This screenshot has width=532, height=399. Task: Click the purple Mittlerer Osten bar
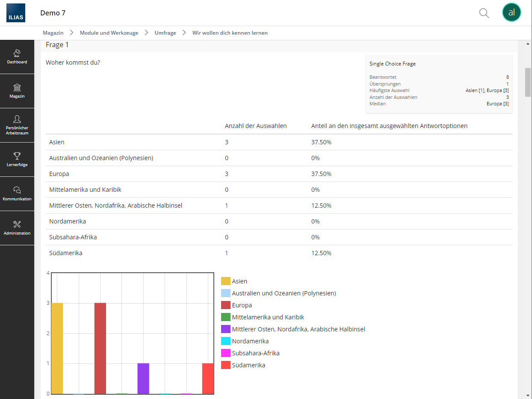click(x=143, y=378)
